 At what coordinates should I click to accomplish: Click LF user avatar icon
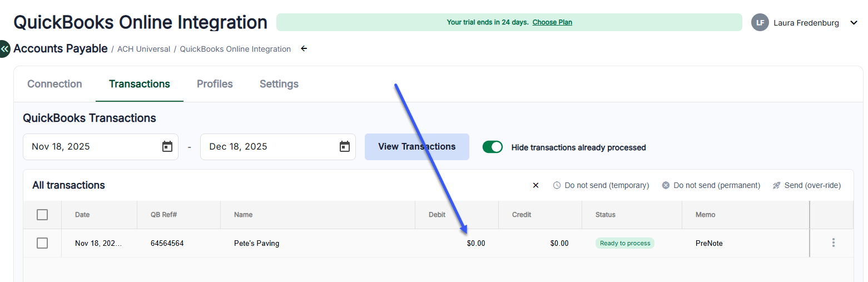coord(760,23)
